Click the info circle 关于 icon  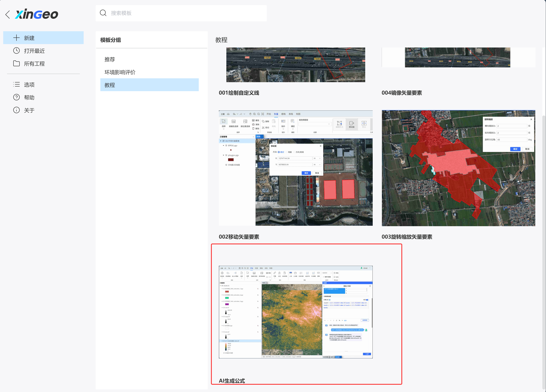[x=16, y=110]
